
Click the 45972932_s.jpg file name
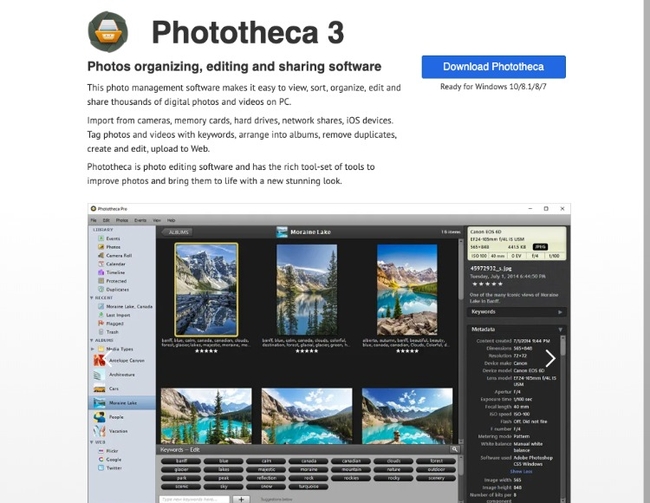tap(490, 268)
